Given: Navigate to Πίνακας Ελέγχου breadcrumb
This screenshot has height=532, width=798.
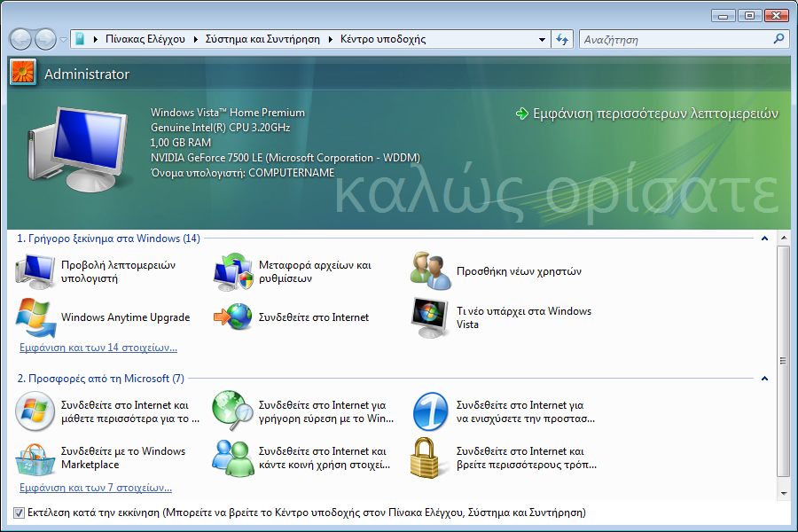Looking at the screenshot, I should pos(145,39).
